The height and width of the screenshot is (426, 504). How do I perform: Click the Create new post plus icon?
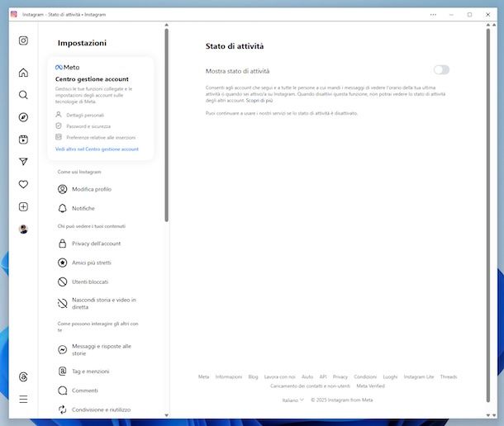point(23,206)
